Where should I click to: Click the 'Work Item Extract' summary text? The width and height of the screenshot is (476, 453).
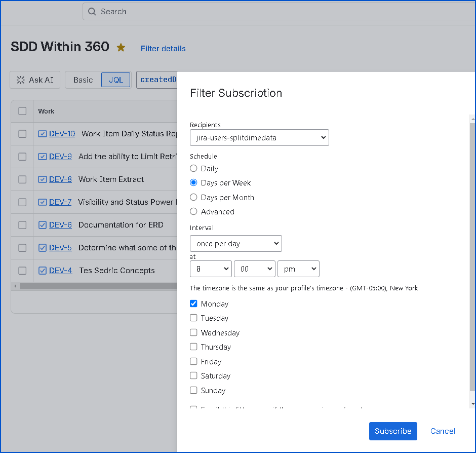click(x=111, y=179)
